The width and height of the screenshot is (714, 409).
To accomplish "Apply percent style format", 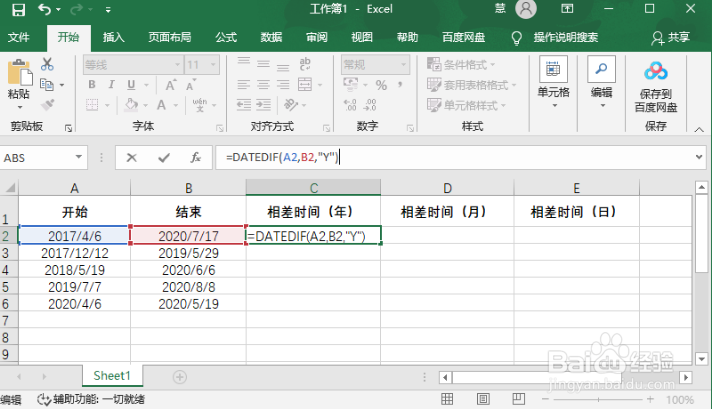I will coord(381,85).
